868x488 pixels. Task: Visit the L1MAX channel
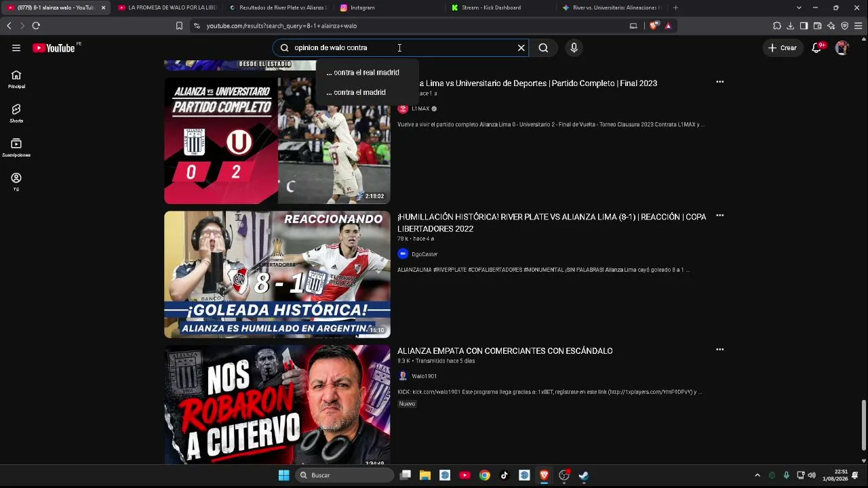point(420,109)
